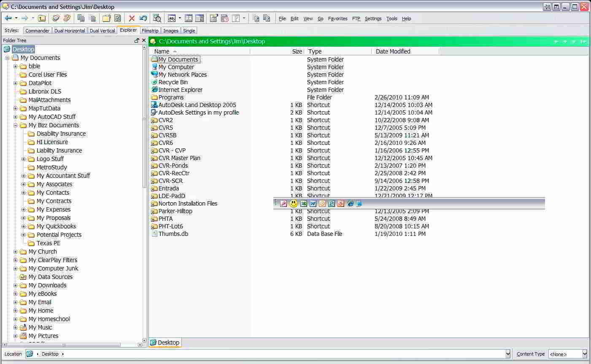
Task: Click the smiley face icon in floating toolbar
Action: coord(294,203)
